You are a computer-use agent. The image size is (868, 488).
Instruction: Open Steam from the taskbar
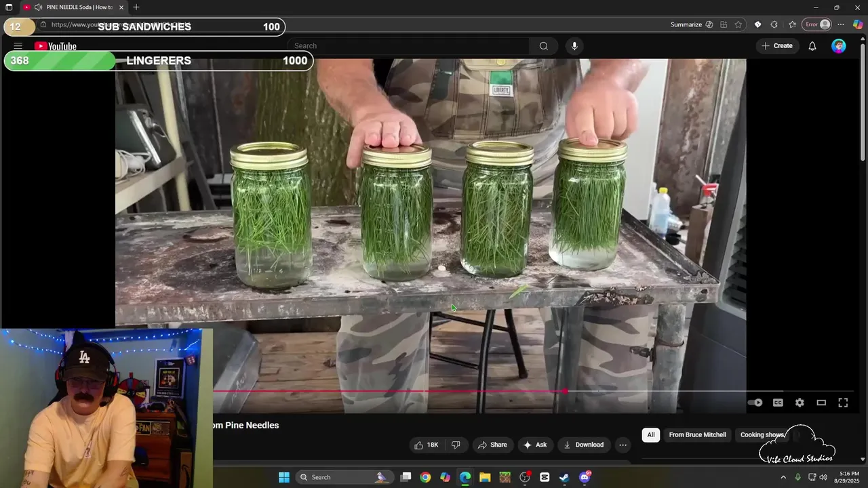pyautogui.click(x=564, y=477)
